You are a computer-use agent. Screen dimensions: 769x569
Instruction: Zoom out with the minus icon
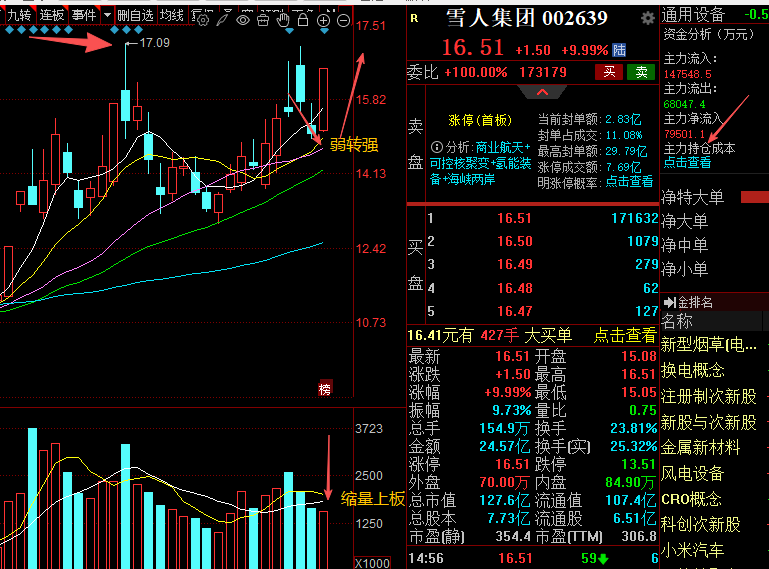(344, 20)
